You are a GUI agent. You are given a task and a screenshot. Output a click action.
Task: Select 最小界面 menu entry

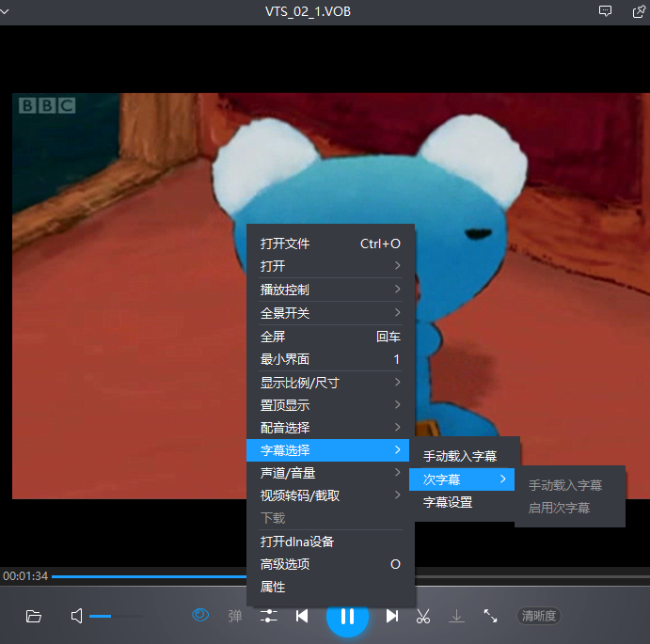pyautogui.click(x=330, y=359)
